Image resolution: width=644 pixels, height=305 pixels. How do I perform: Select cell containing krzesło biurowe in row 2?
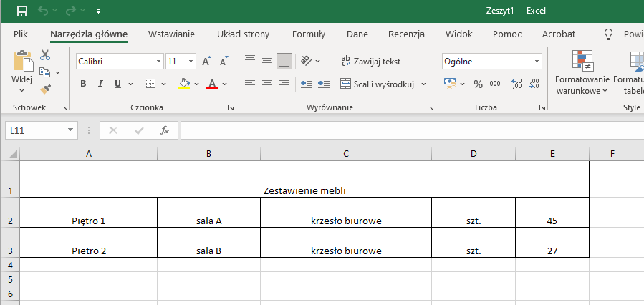345,221
